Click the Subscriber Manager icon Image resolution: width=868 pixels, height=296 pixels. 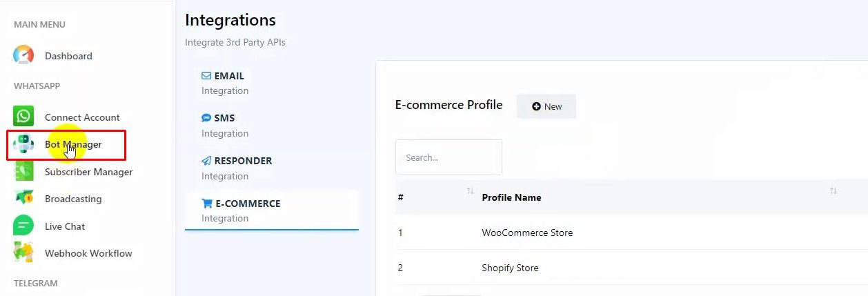point(23,172)
